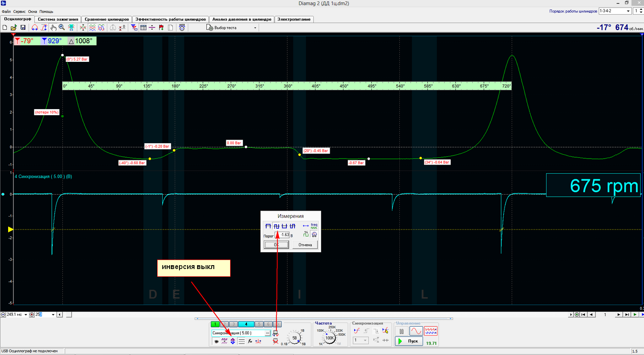This screenshot has width=644, height=355.
Task: Open 'Порядок работы цилиндров' combo box
Action: coord(615,11)
